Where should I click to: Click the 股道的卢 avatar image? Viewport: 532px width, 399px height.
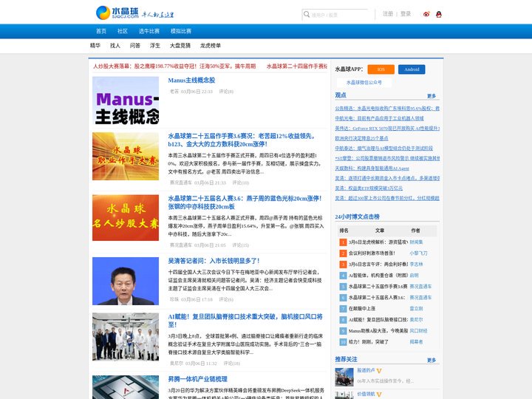pyautogui.click(x=344, y=377)
